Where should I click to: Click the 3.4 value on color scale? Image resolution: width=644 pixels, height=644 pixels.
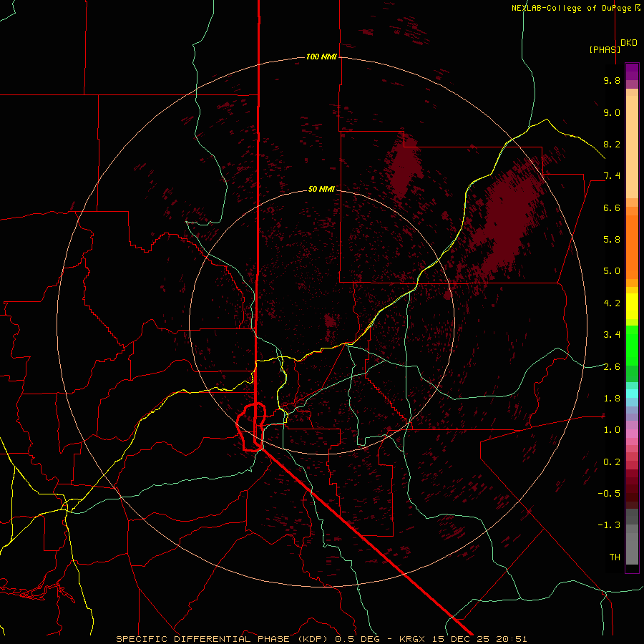[x=612, y=335]
